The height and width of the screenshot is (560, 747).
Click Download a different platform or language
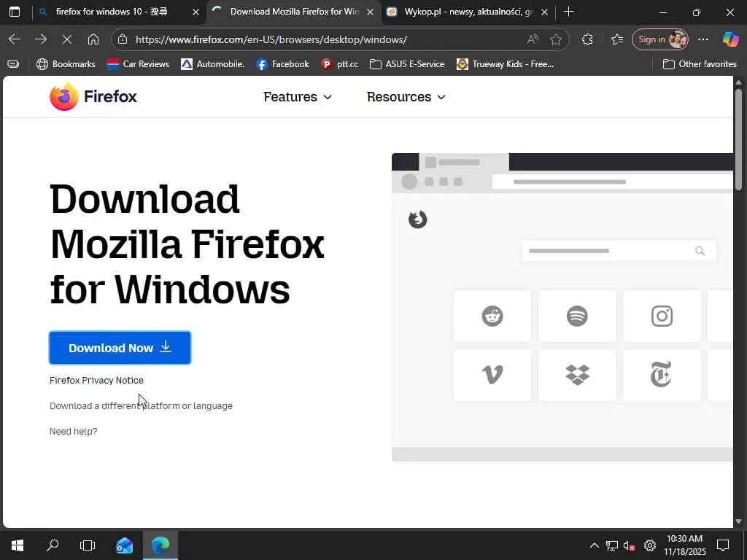tap(141, 405)
